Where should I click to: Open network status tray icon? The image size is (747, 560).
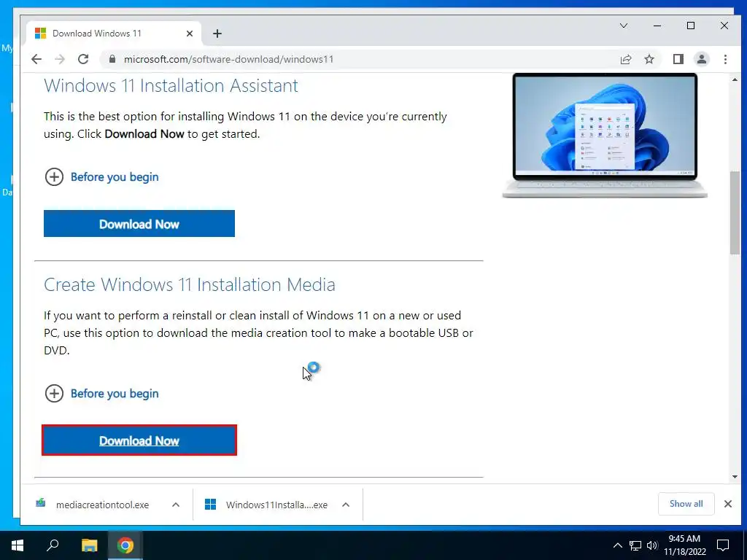pos(635,545)
